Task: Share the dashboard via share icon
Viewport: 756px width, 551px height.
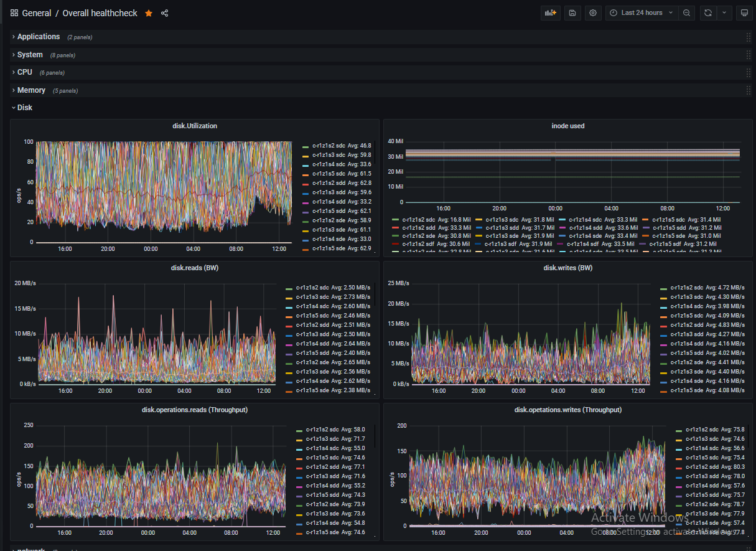Action: pos(165,13)
